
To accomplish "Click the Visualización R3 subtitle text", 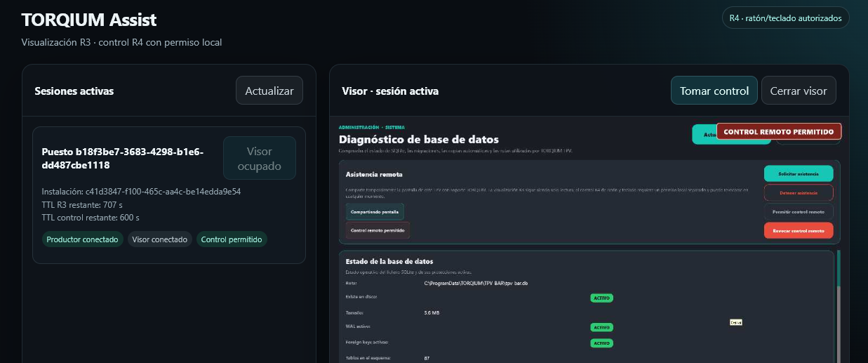I will pyautogui.click(x=121, y=42).
